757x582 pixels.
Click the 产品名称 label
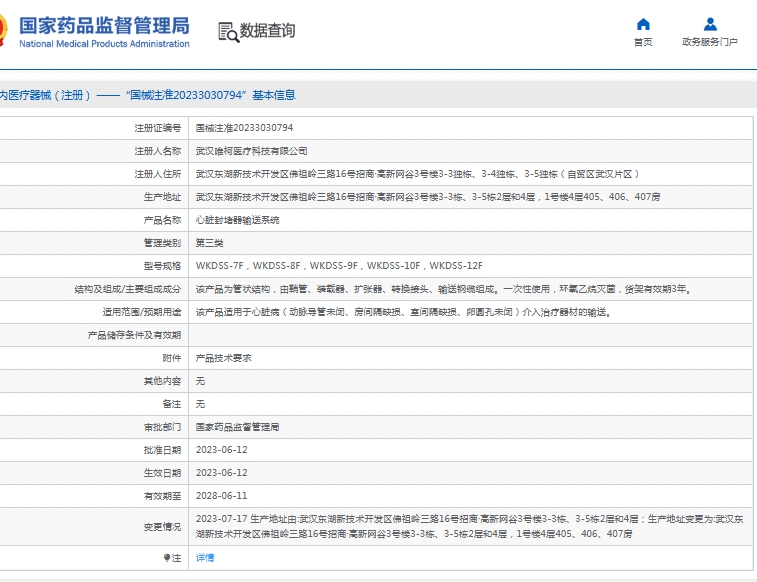[x=162, y=220]
